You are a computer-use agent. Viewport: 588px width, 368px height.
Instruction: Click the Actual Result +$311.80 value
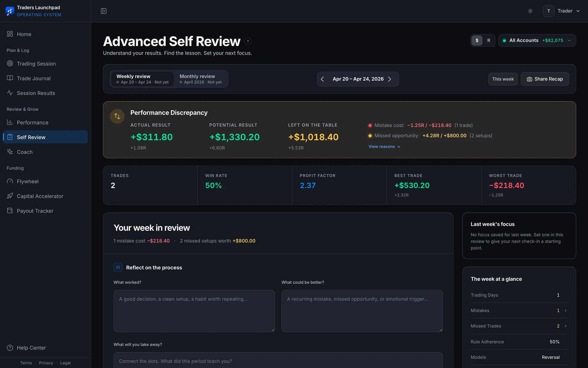coord(151,137)
